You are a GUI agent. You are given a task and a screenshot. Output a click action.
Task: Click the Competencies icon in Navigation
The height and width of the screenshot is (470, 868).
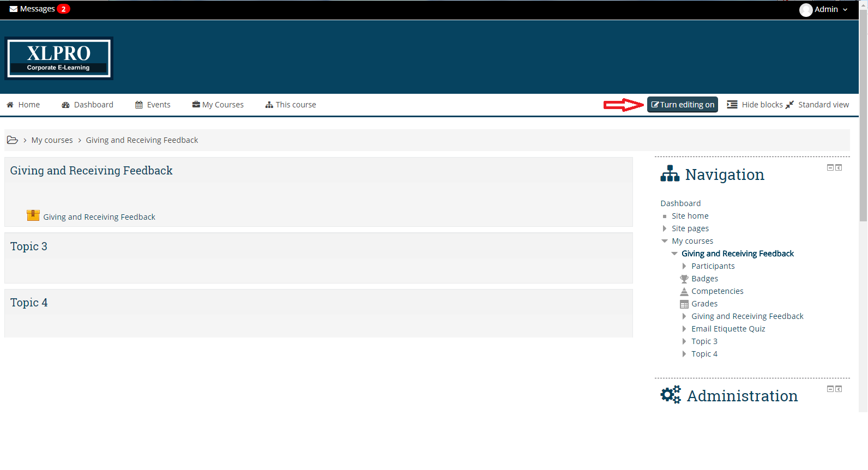(x=684, y=292)
